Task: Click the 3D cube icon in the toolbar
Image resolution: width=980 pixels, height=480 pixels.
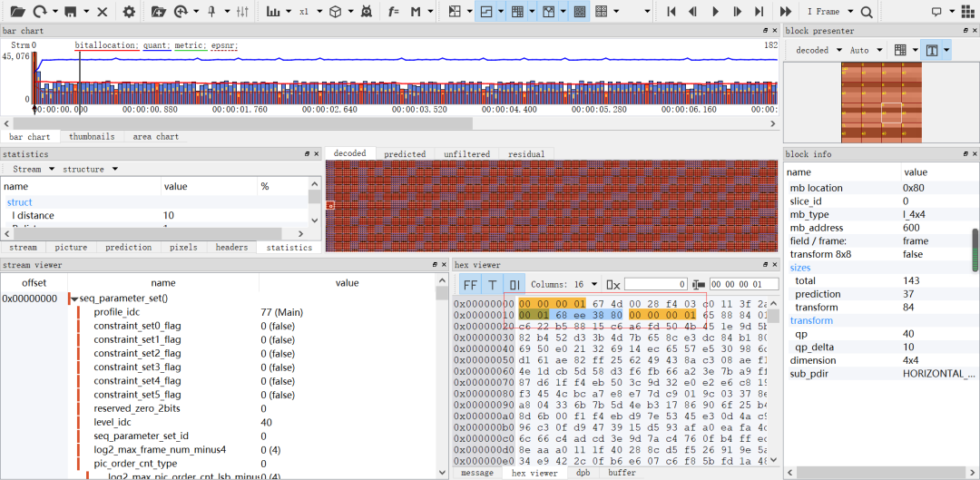Action: coord(335,12)
